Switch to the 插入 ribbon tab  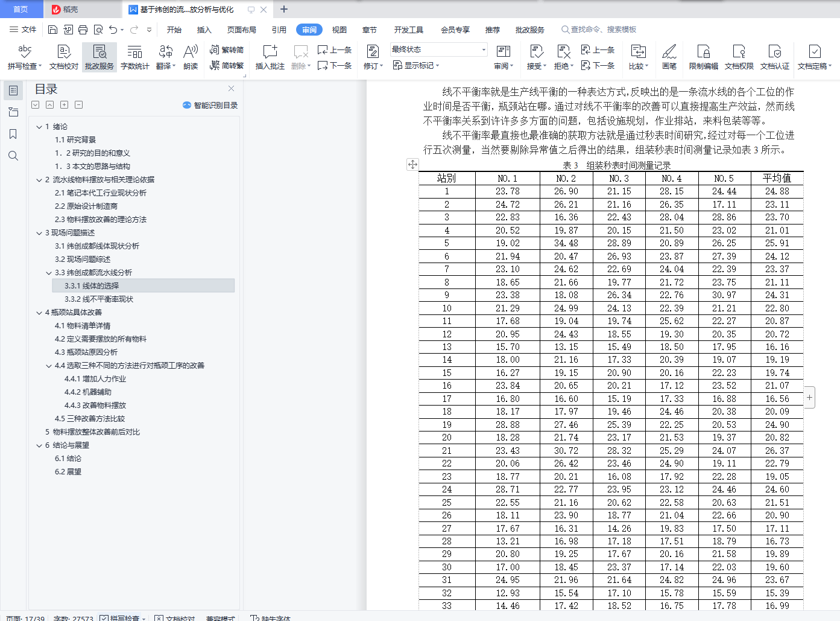click(x=204, y=30)
